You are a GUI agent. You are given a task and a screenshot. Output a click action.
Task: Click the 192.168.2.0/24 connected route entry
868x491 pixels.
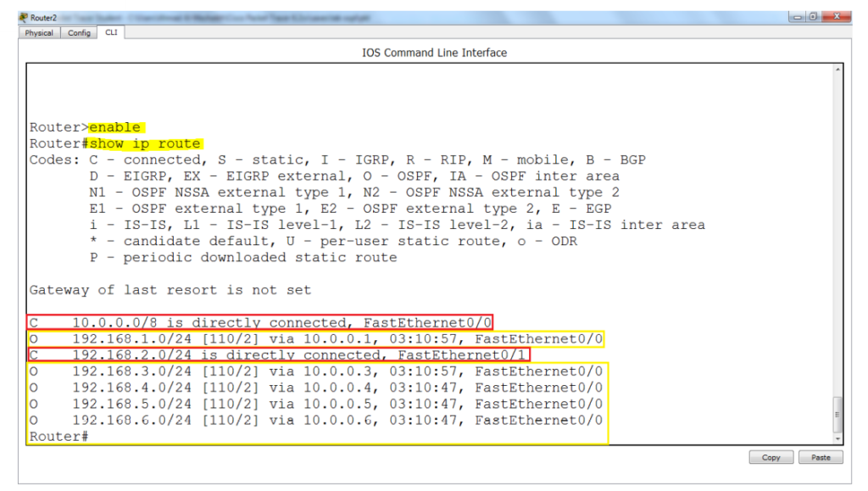click(x=278, y=354)
